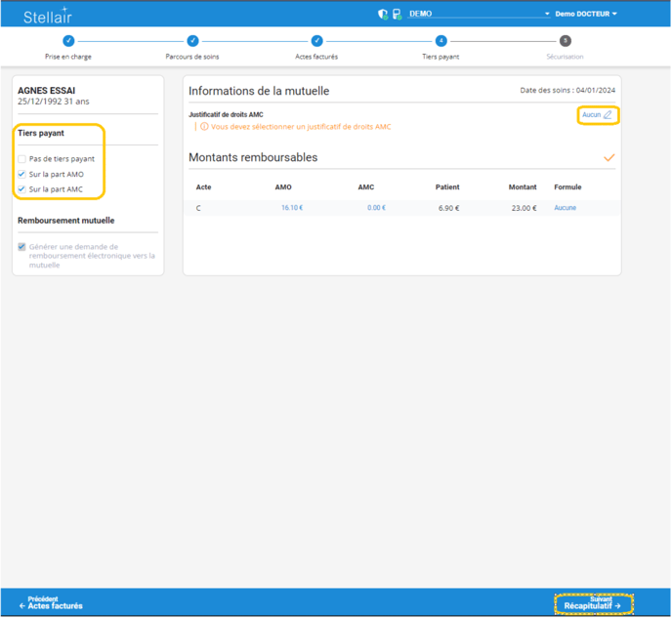The width and height of the screenshot is (672, 618).
Task: Click the pencil edit icon beside Aucun
Action: tap(608, 115)
